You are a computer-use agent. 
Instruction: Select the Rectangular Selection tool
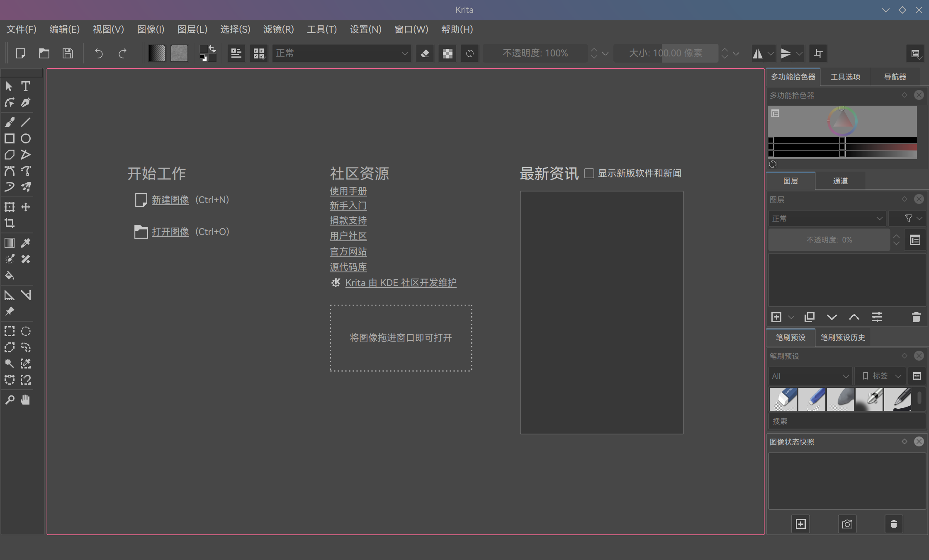point(9,331)
